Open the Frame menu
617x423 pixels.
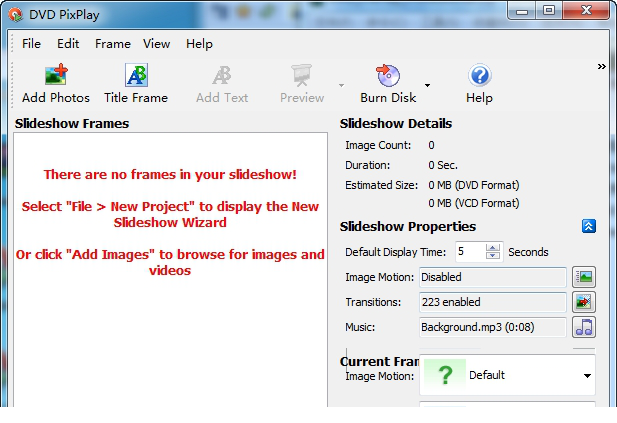(113, 44)
